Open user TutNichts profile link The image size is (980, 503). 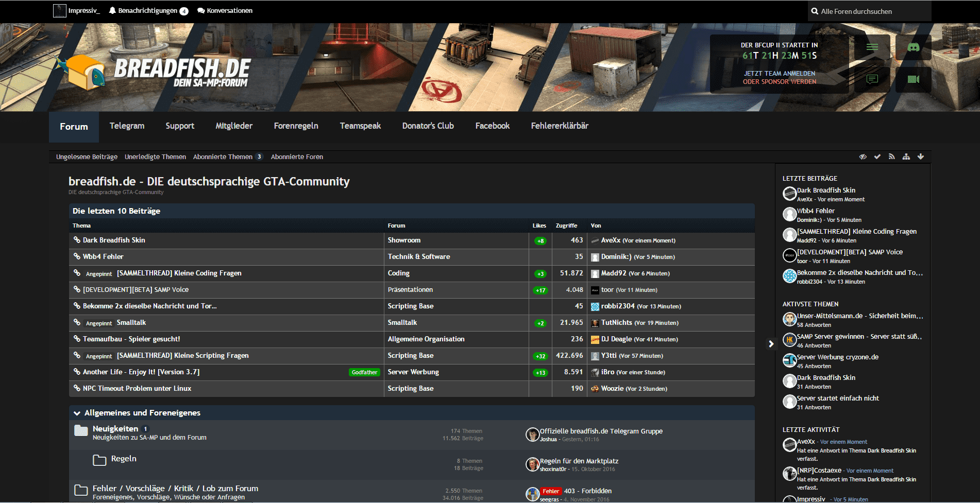coord(616,323)
